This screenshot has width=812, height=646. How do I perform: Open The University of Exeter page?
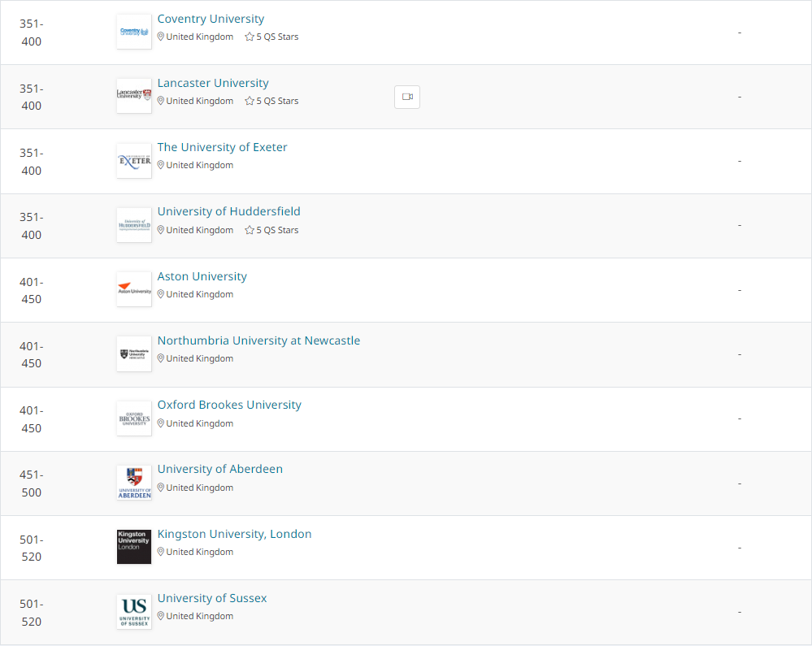[x=222, y=147]
